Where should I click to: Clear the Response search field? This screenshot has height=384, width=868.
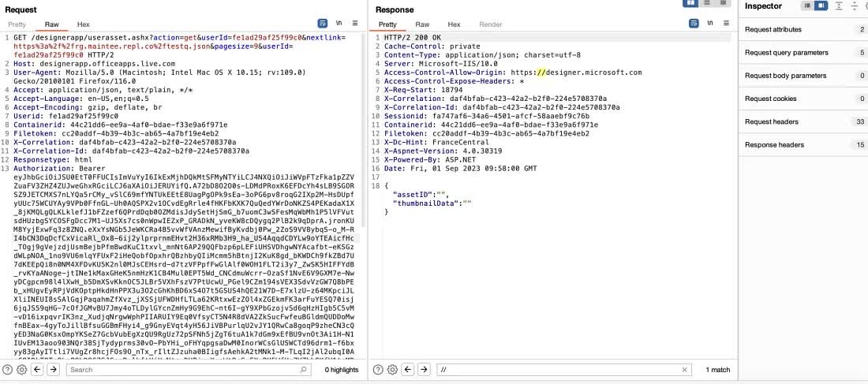(x=685, y=370)
